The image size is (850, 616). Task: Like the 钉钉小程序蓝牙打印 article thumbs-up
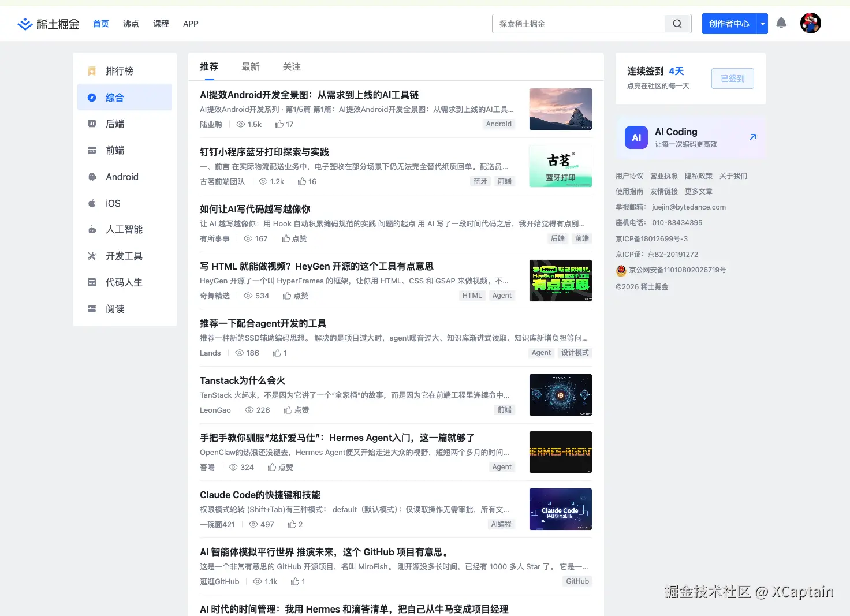tap(302, 181)
